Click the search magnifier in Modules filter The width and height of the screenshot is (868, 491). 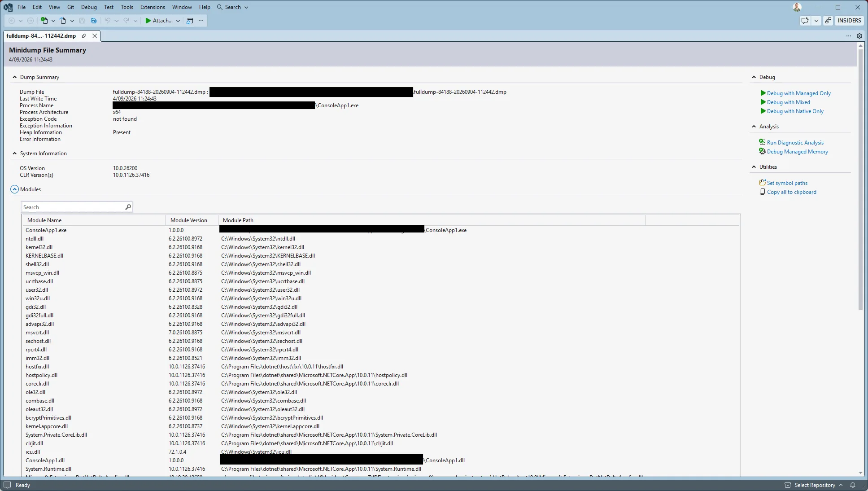click(128, 207)
